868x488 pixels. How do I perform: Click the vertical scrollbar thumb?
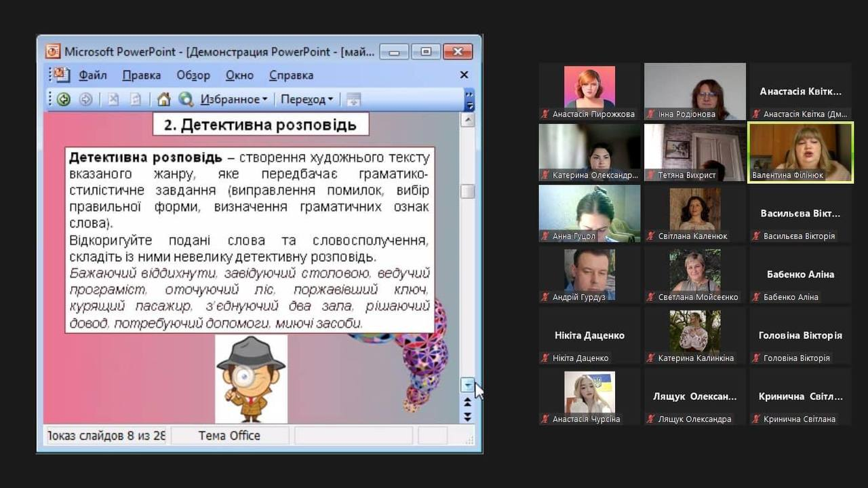point(467,191)
